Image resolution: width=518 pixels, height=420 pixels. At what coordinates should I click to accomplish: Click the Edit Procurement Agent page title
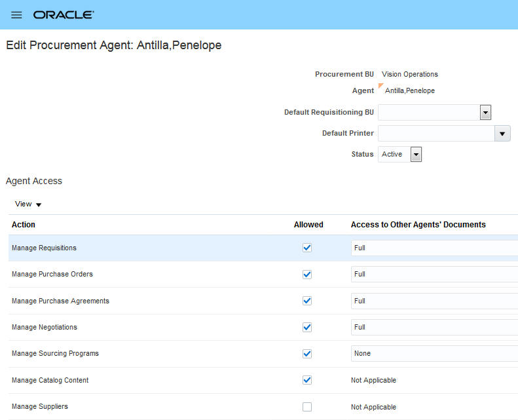114,45
